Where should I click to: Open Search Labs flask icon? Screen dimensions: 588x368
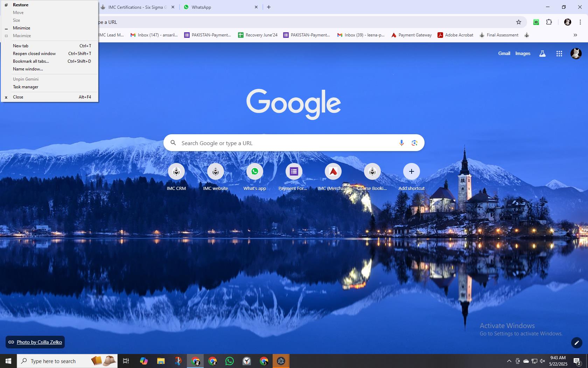(x=542, y=54)
